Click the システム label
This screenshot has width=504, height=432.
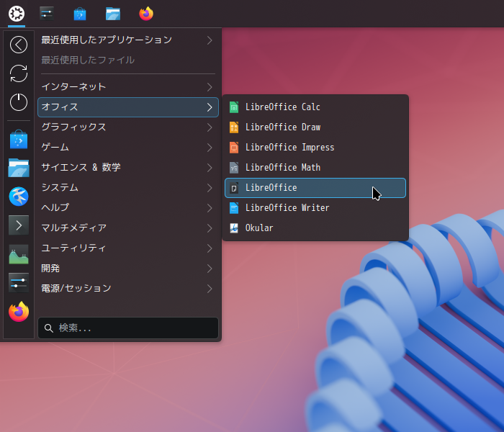pyautogui.click(x=60, y=188)
